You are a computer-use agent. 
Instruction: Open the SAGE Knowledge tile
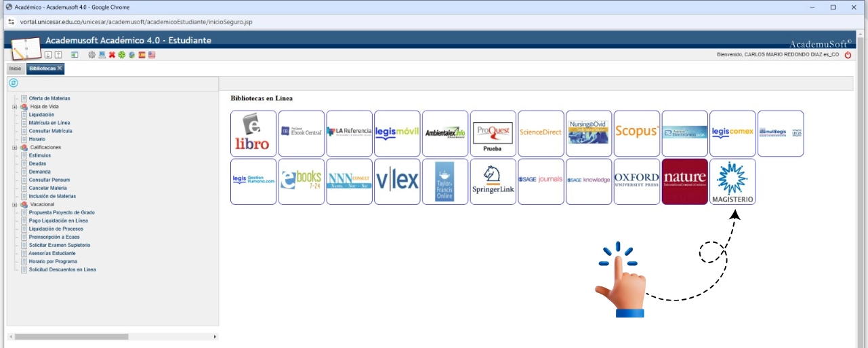click(x=589, y=181)
